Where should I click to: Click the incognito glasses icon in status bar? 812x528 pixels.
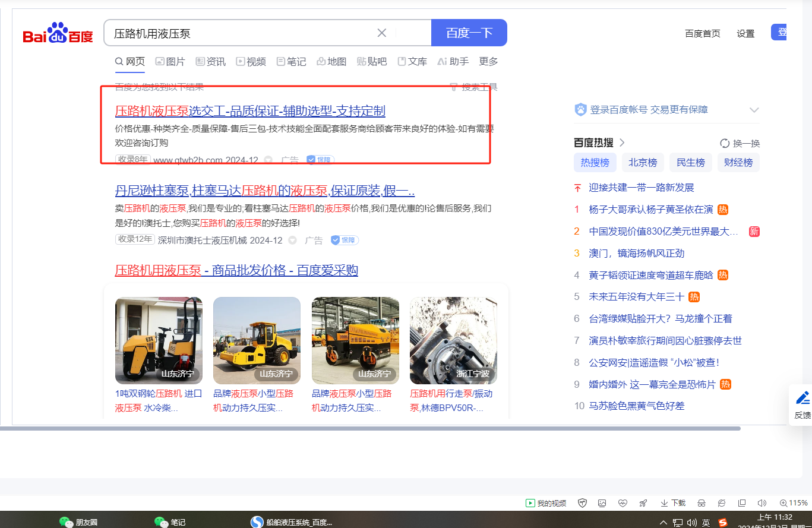[x=702, y=503]
